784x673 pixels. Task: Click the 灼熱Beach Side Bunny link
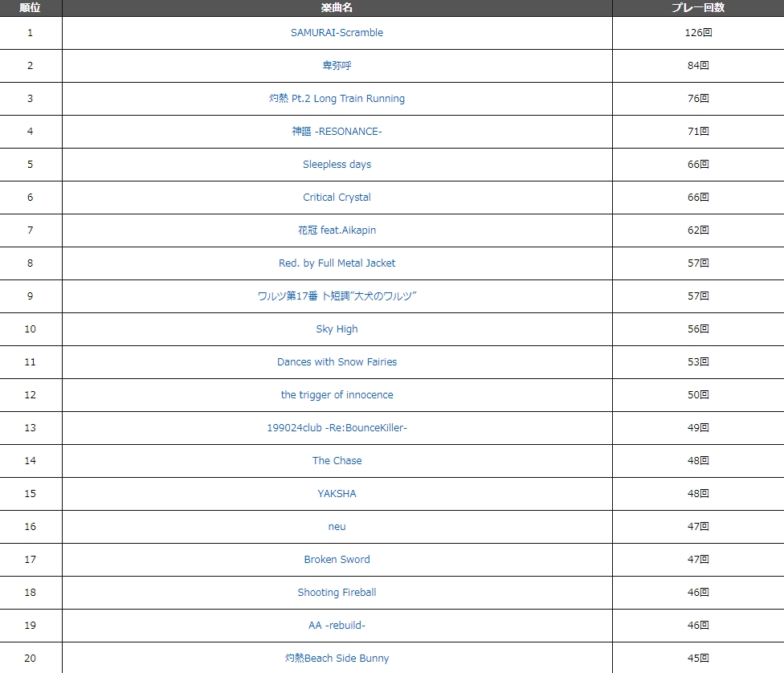point(337,659)
